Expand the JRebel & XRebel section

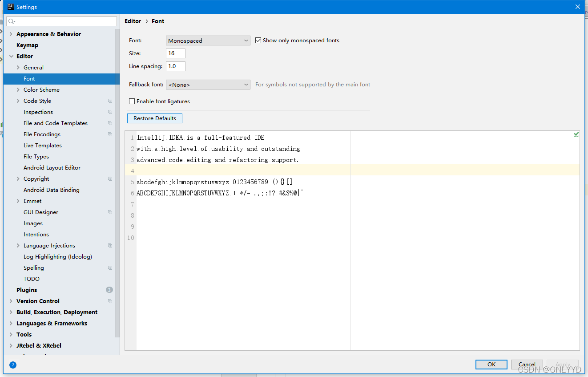click(11, 346)
